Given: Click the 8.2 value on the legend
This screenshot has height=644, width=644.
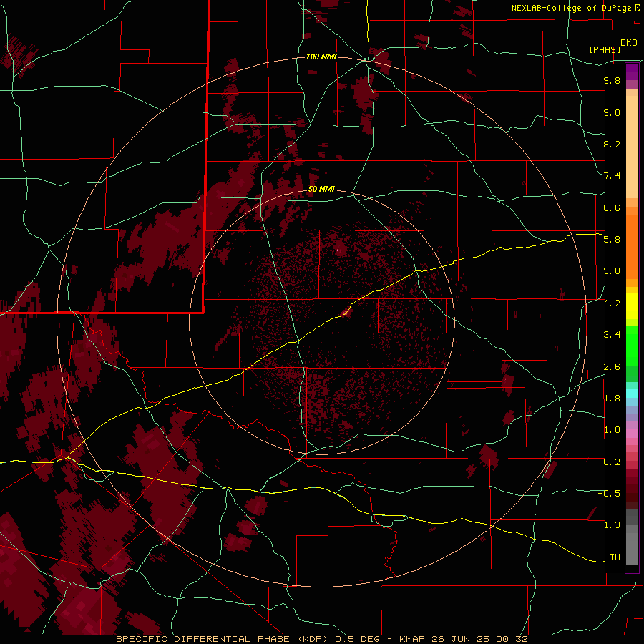Looking at the screenshot, I should coord(612,144).
